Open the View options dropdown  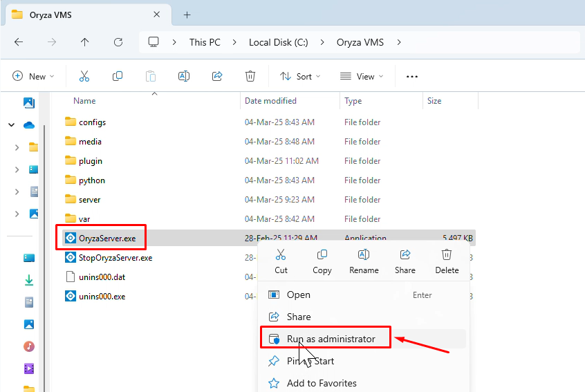362,76
